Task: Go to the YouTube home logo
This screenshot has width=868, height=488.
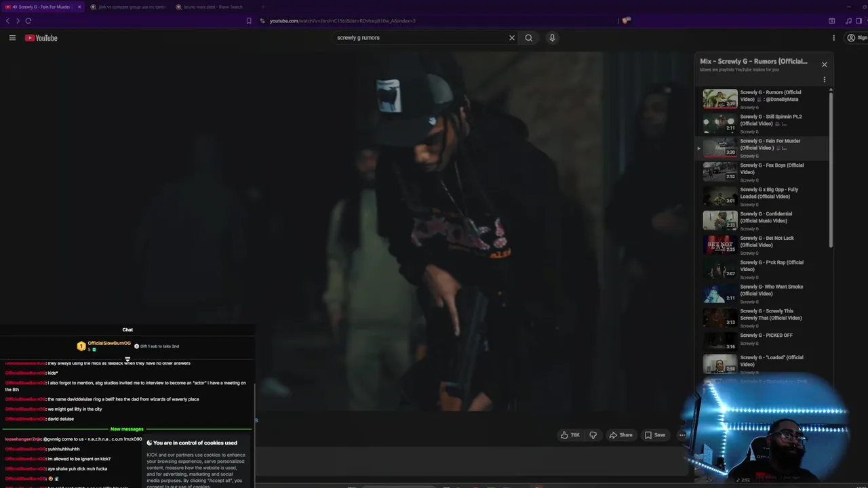Action: pos(41,38)
